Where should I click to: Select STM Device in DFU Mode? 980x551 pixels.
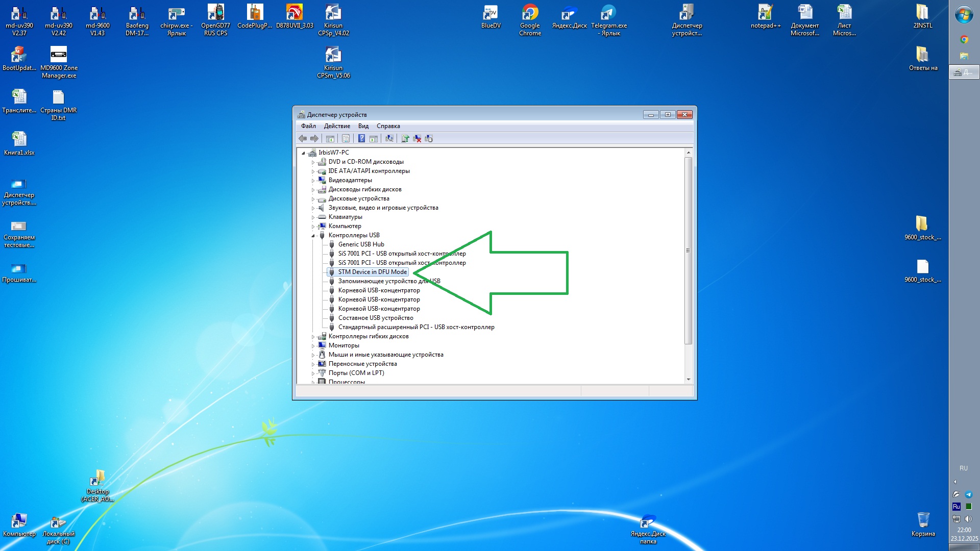[x=372, y=272]
